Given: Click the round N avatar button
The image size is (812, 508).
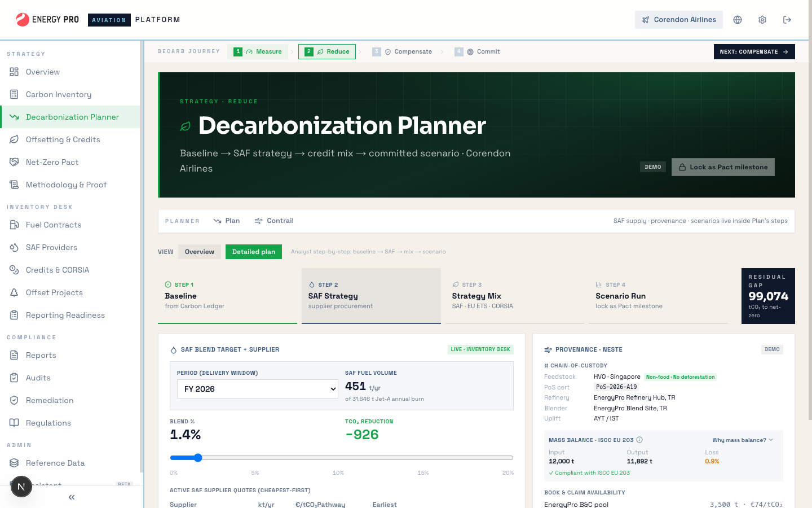Looking at the screenshot, I should pos(21,487).
